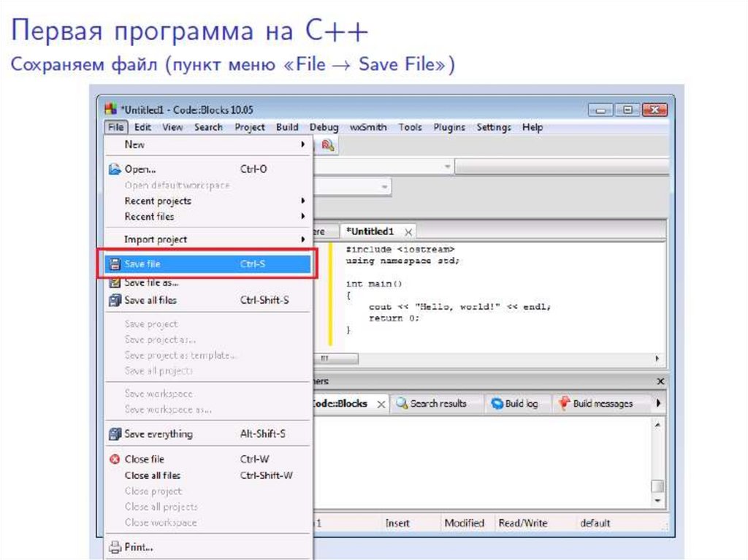Viewport: 748px width, 560px height.
Task: Close the logs panel with its X
Action: (x=660, y=381)
